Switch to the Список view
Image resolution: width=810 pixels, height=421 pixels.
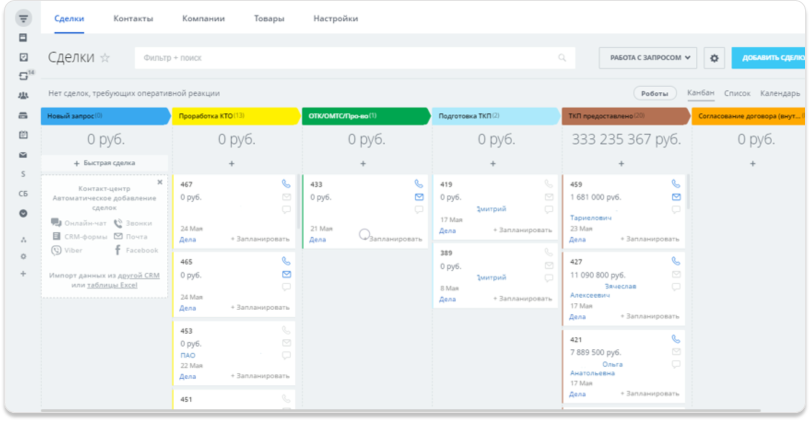click(x=737, y=93)
